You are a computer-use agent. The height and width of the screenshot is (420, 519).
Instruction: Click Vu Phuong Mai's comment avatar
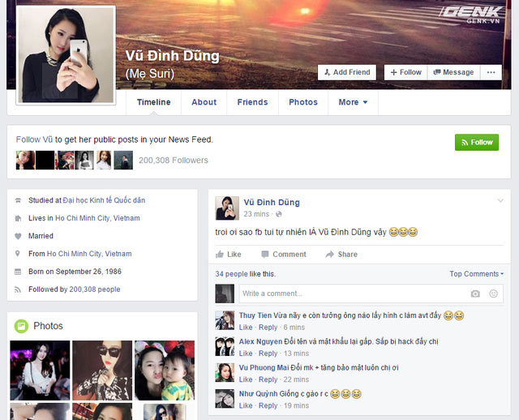(x=225, y=372)
